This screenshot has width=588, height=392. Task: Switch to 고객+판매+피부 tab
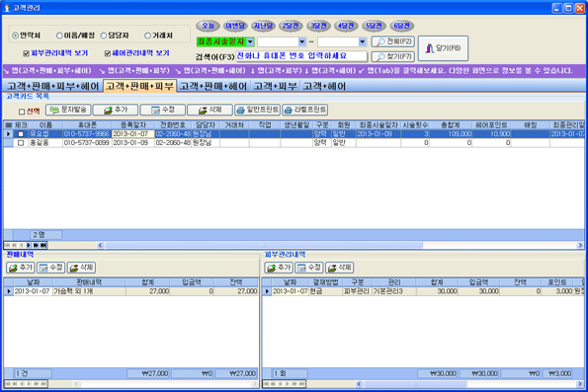coord(139,86)
